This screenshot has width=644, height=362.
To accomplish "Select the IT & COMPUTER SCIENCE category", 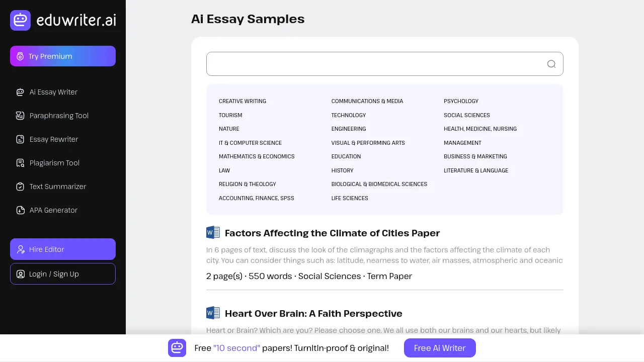I will [250, 143].
